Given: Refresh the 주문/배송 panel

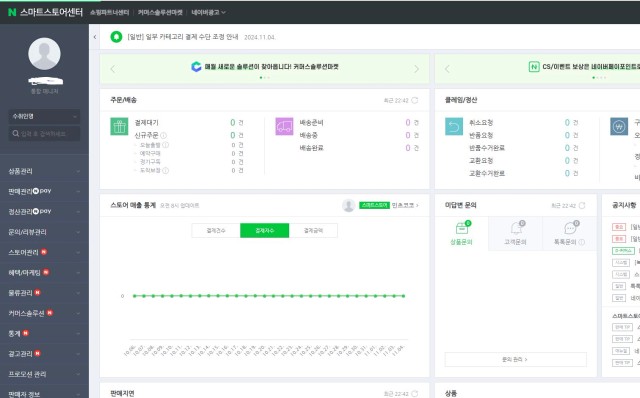Looking at the screenshot, I should click(415, 100).
